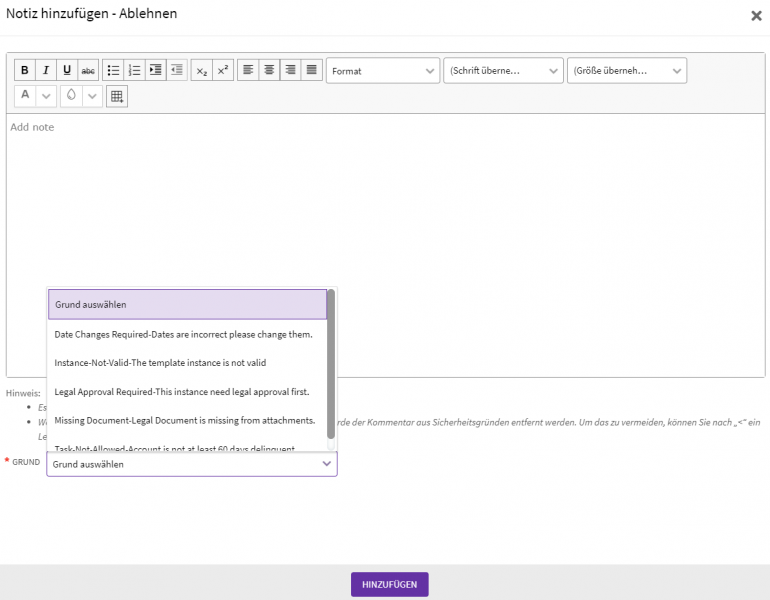Apply subscript formatting

201,70
